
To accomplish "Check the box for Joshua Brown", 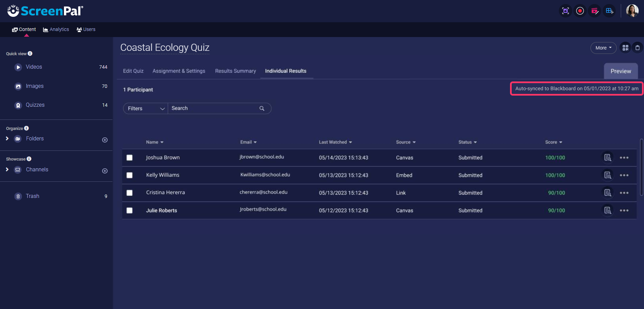I will click(130, 158).
